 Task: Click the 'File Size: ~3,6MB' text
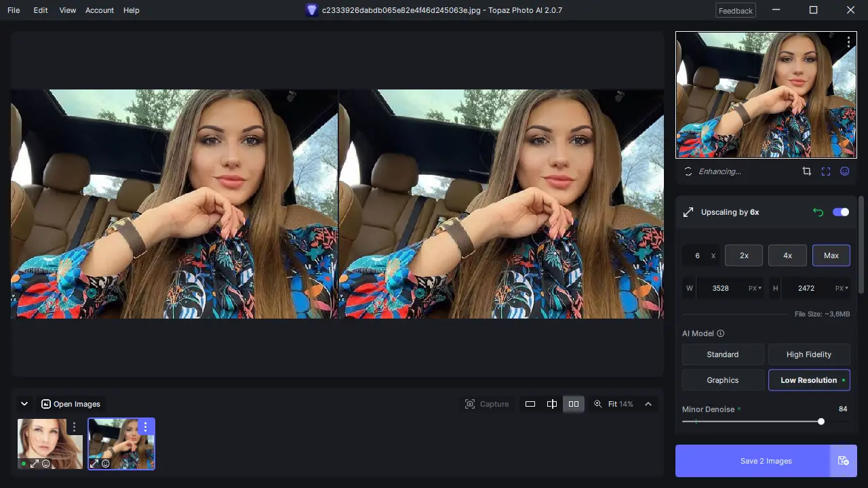tap(823, 314)
